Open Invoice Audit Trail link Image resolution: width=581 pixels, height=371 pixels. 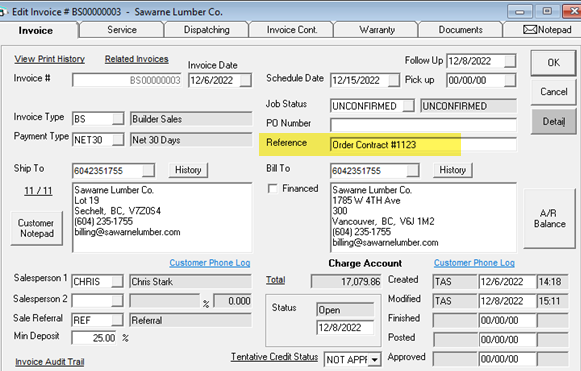point(50,362)
